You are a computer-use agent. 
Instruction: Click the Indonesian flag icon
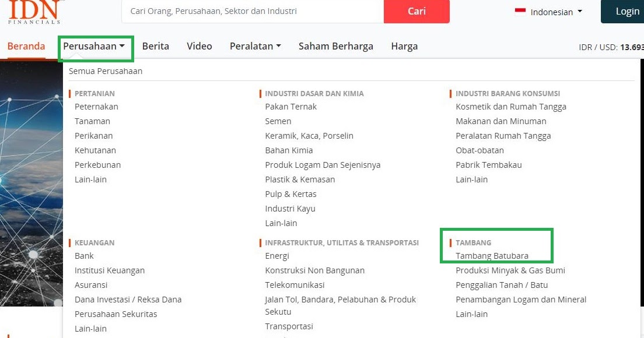(519, 10)
